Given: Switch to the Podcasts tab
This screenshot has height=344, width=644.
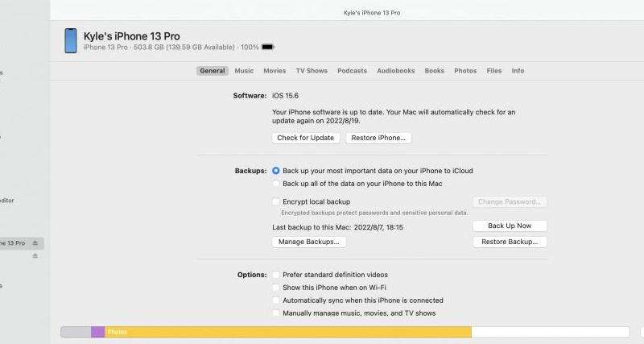Looking at the screenshot, I should [x=352, y=71].
